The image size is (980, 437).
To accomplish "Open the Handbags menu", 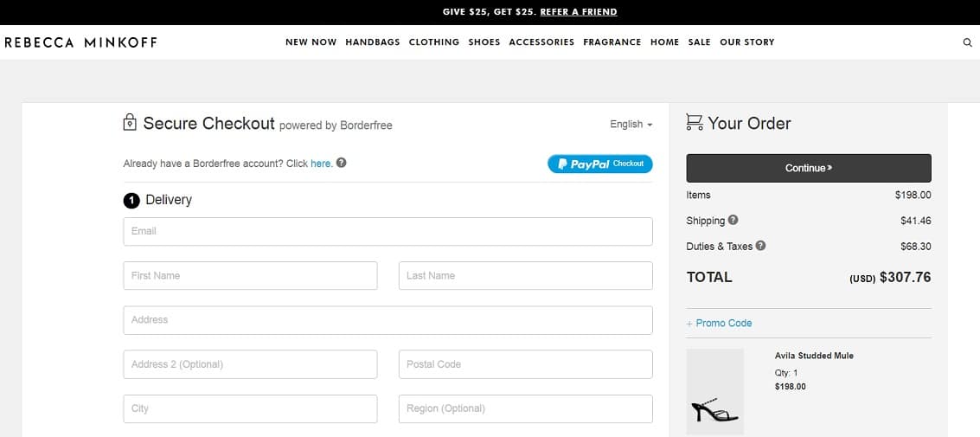I will pos(373,42).
